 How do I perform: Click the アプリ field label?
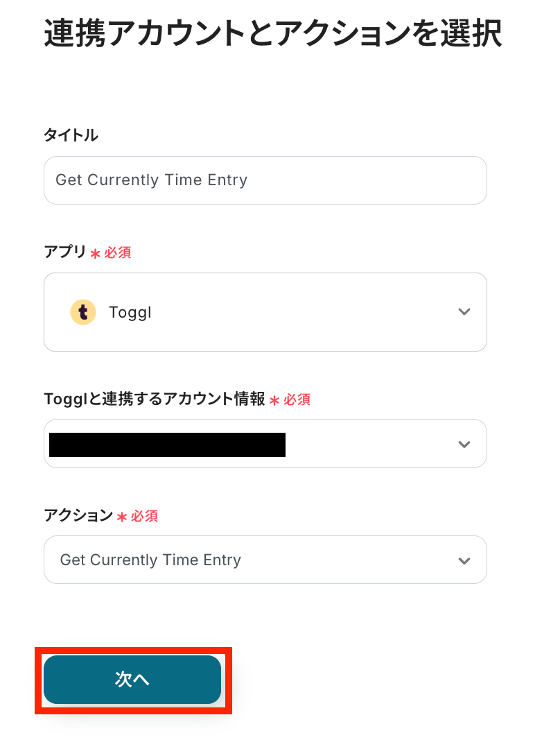65,252
